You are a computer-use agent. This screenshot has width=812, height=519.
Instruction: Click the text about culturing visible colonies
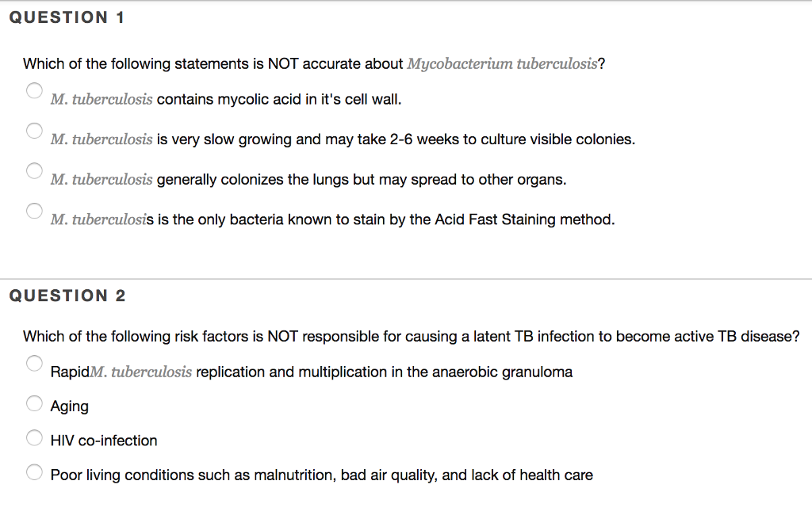343,139
